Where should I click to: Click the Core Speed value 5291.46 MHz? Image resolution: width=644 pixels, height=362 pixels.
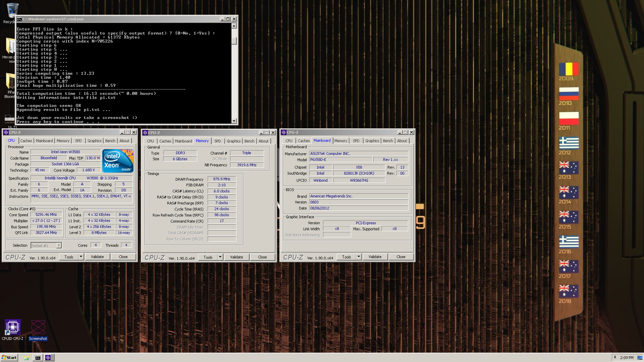pyautogui.click(x=46, y=215)
